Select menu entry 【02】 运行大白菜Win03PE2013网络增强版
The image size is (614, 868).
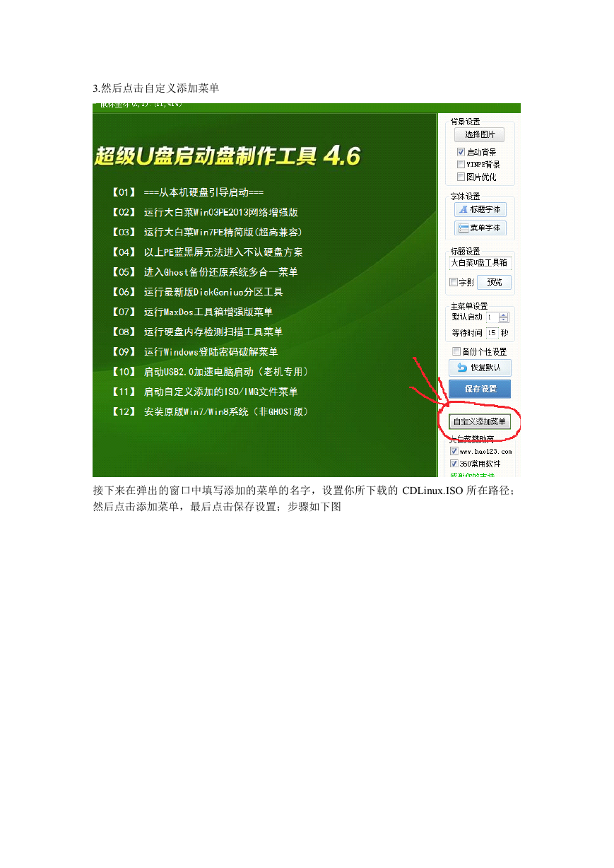(x=203, y=212)
